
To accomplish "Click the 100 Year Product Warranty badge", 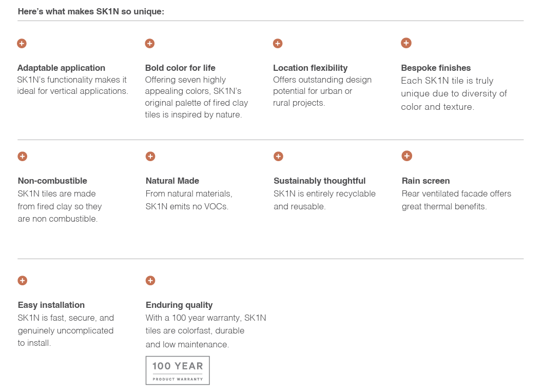I will [x=178, y=370].
